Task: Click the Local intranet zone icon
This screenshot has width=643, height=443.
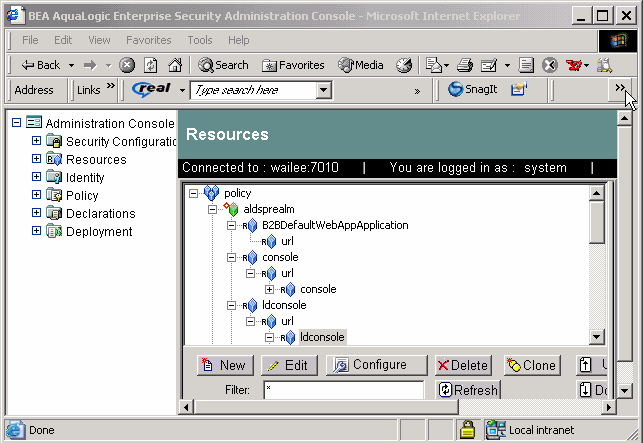Action: click(495, 430)
